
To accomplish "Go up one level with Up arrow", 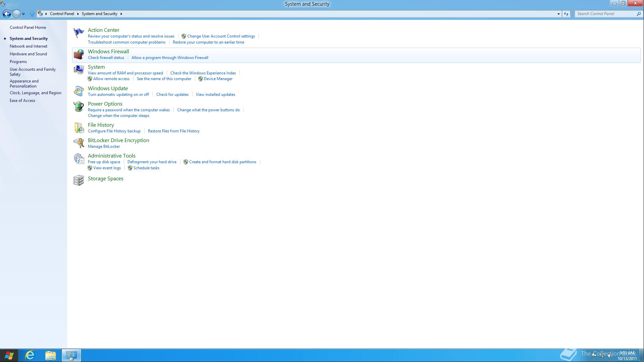I will coord(32,14).
